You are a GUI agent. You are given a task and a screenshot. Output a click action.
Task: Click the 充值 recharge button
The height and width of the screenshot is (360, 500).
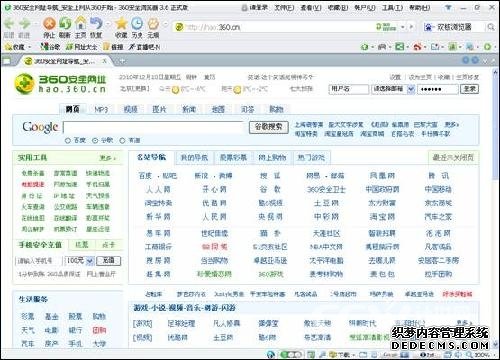click(x=109, y=261)
